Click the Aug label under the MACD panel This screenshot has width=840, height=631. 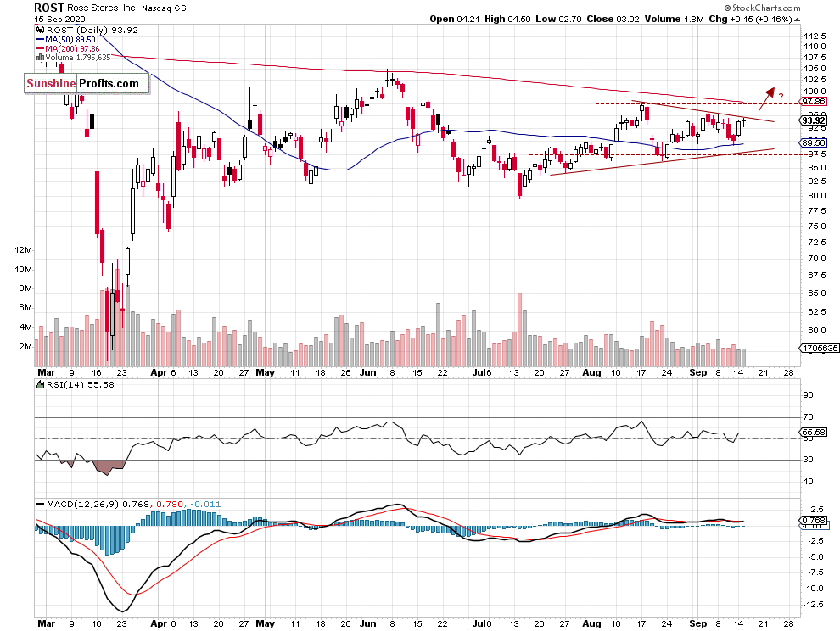(591, 623)
